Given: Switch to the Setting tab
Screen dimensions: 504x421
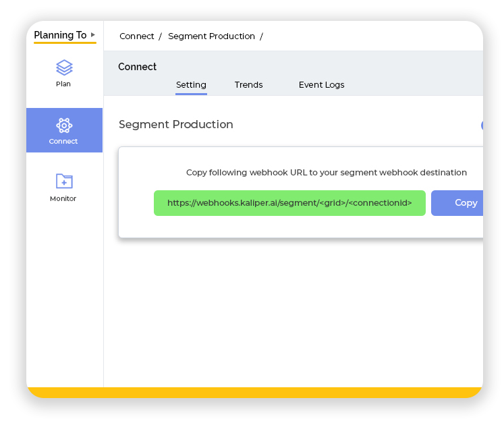Looking at the screenshot, I should point(191,85).
